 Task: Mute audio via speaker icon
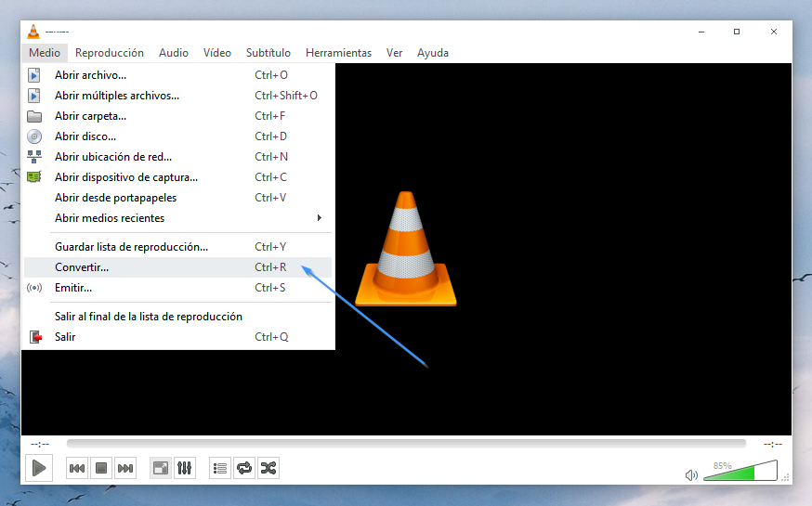tap(691, 475)
